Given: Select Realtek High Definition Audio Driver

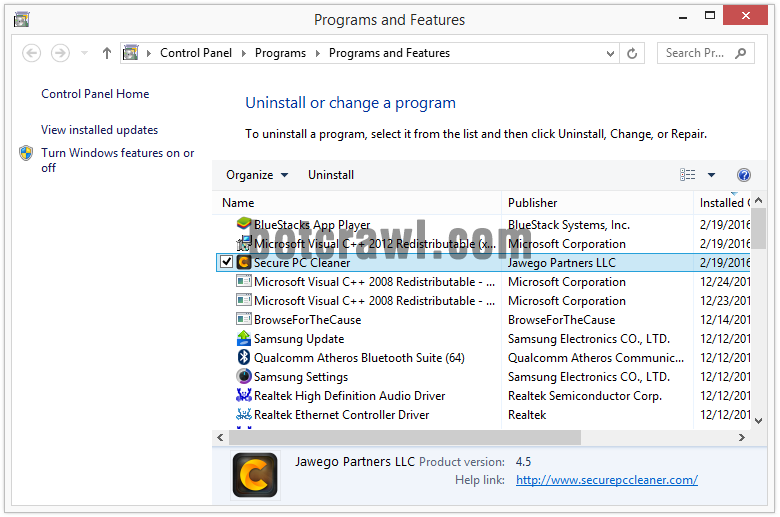Looking at the screenshot, I should click(483, 396).
